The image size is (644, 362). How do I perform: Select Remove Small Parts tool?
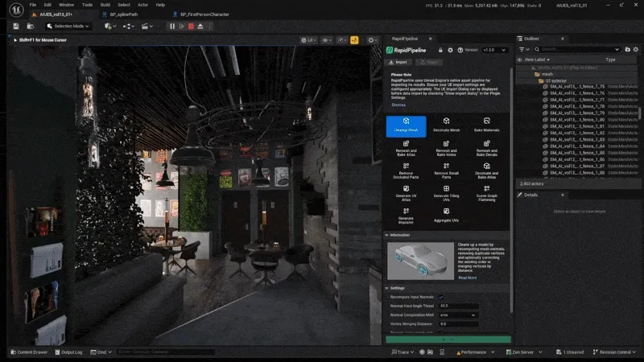pyautogui.click(x=444, y=170)
